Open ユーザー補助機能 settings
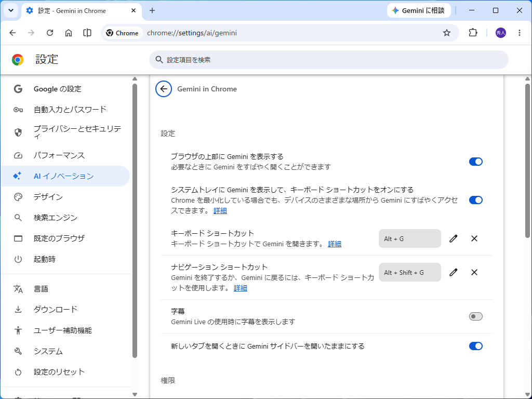The image size is (532, 399). coord(65,330)
